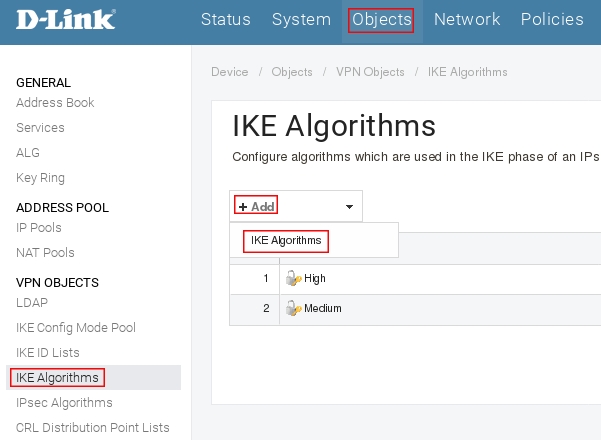Click the lock icon beside High

[294, 279]
